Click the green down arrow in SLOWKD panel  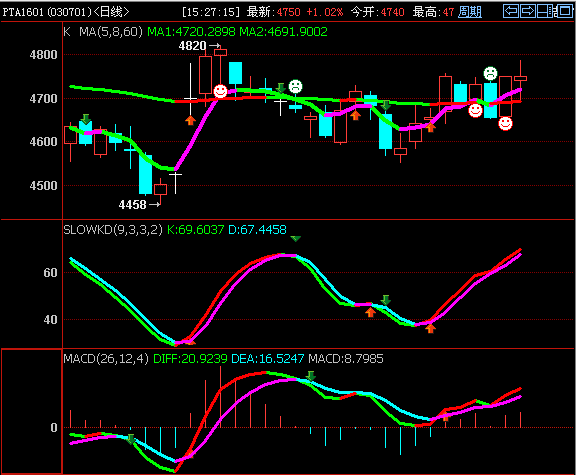[385, 300]
